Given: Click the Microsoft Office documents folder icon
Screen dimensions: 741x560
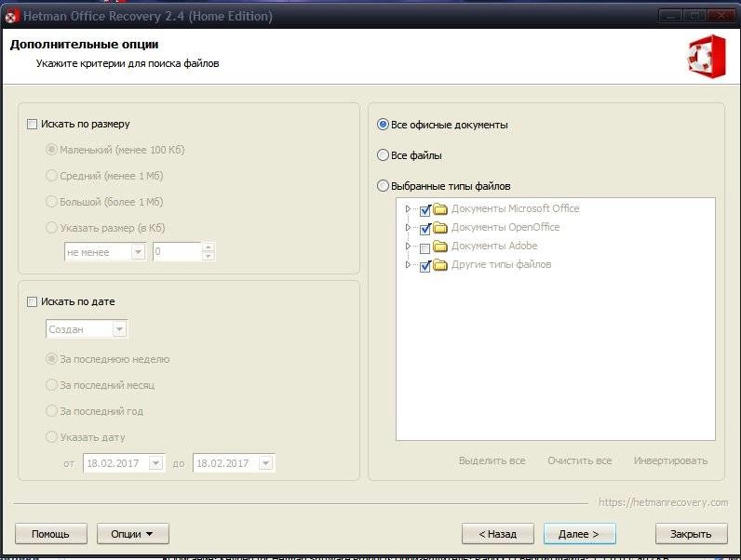Looking at the screenshot, I should [440, 208].
